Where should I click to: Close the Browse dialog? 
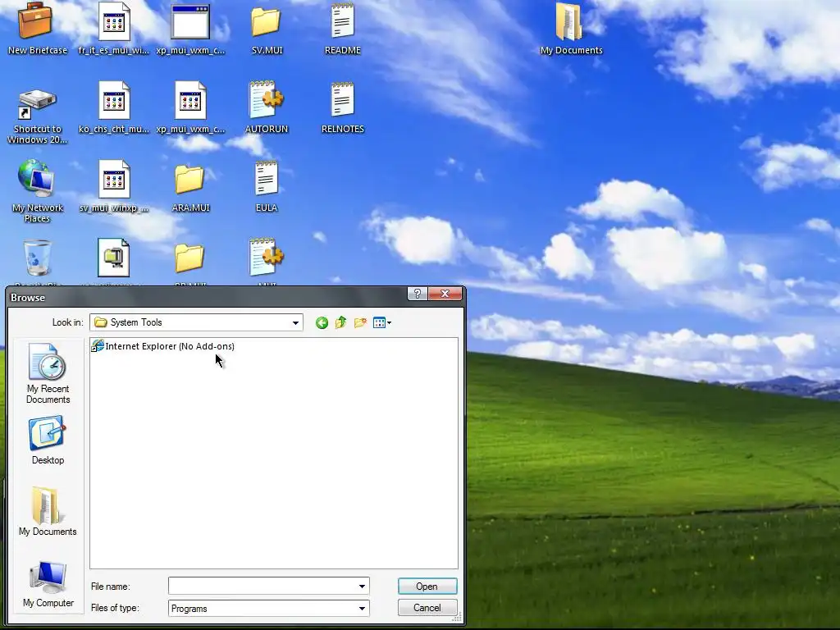click(x=445, y=294)
